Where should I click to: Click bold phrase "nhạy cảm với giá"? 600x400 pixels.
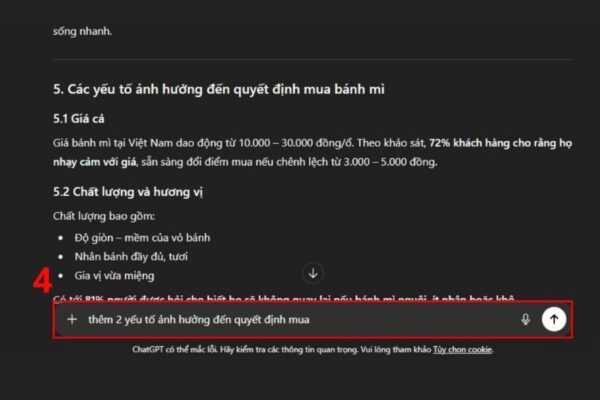[95, 162]
